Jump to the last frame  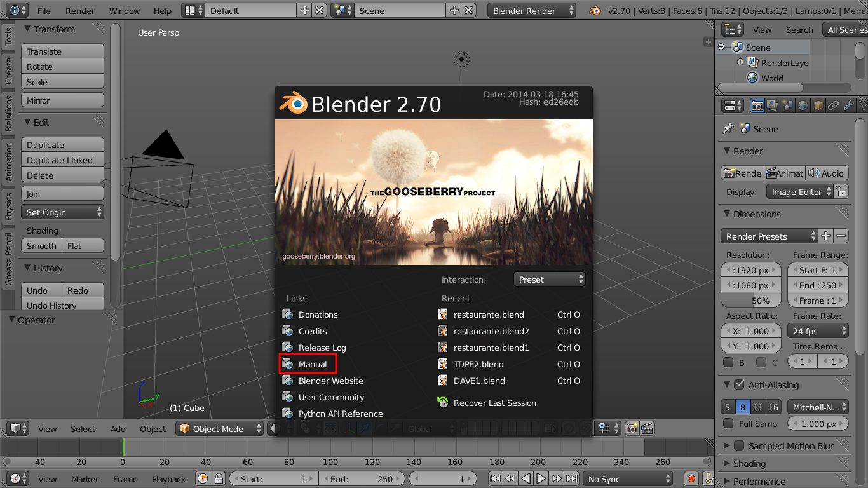click(x=572, y=479)
